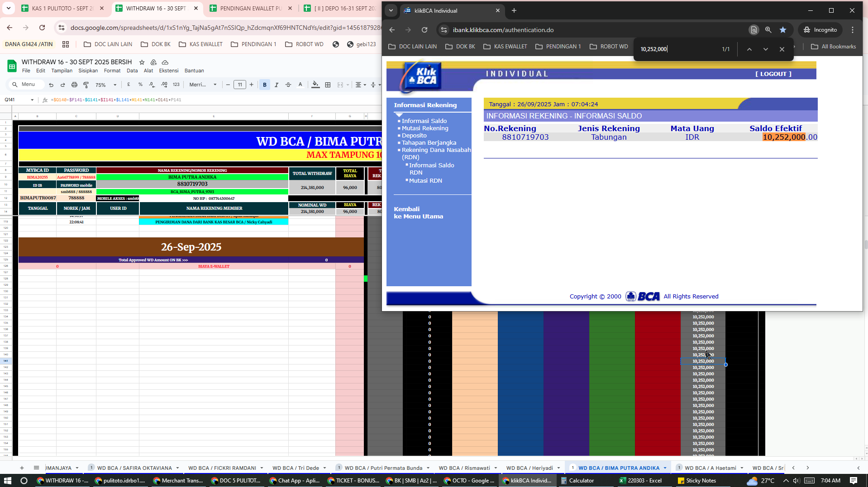868x487 pixels.
Task: Open Windows Start menu
Action: [x=7, y=480]
